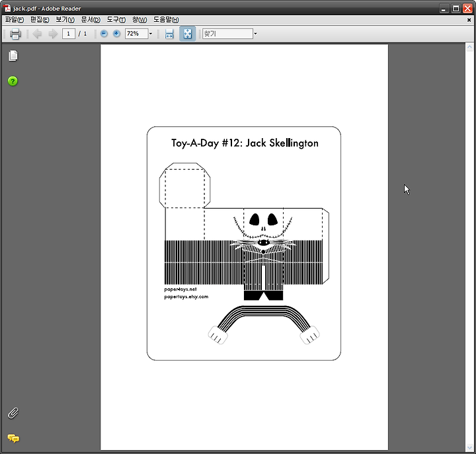Open the 편집(E) menu
This screenshot has width=476, height=454.
click(40, 20)
